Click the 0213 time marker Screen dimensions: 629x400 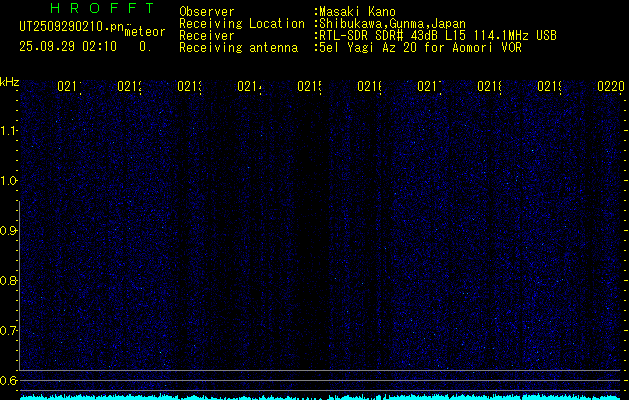189,86
